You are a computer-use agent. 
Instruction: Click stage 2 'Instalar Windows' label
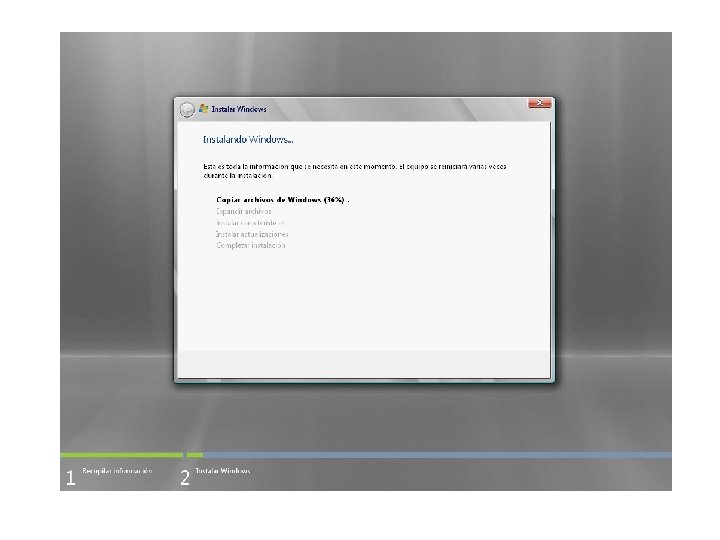(223, 471)
